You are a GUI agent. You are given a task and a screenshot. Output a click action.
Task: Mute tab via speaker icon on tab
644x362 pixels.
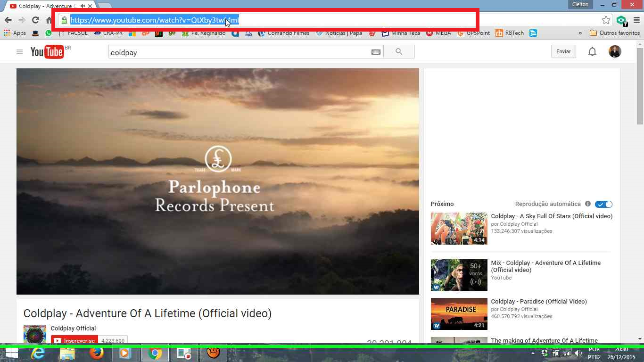83,6
